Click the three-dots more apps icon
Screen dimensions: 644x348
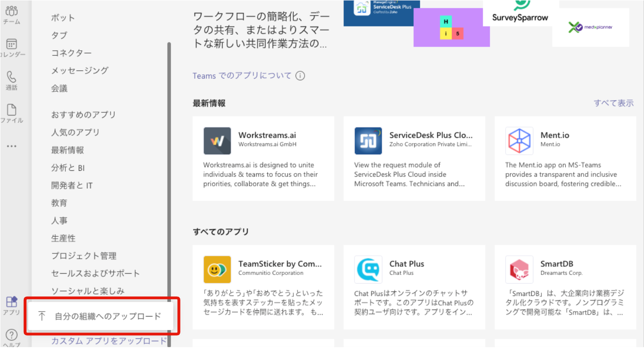click(11, 147)
